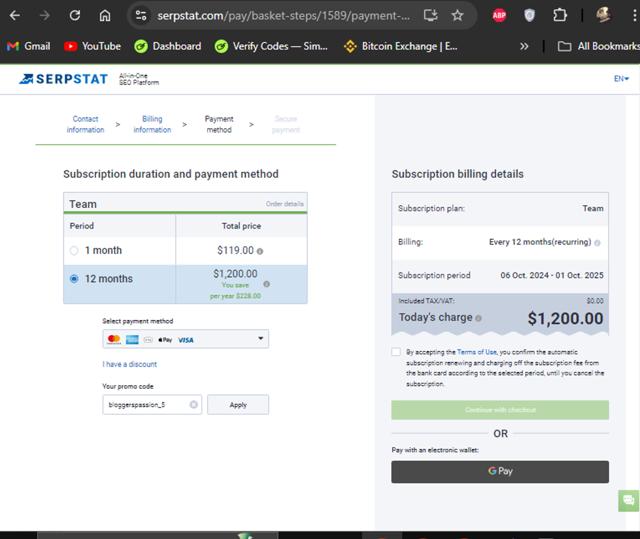
Task: Expand the hidden bookmarks chevron
Action: [524, 46]
